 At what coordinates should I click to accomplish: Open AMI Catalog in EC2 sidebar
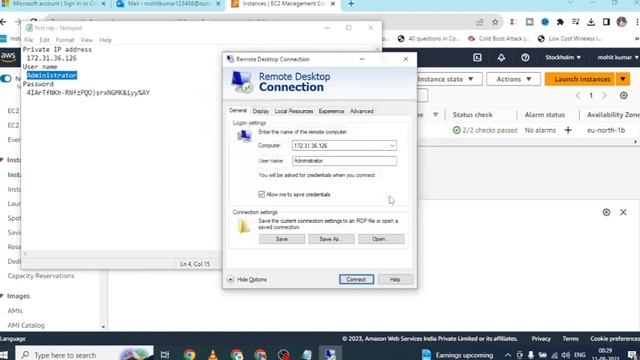pyautogui.click(x=26, y=325)
